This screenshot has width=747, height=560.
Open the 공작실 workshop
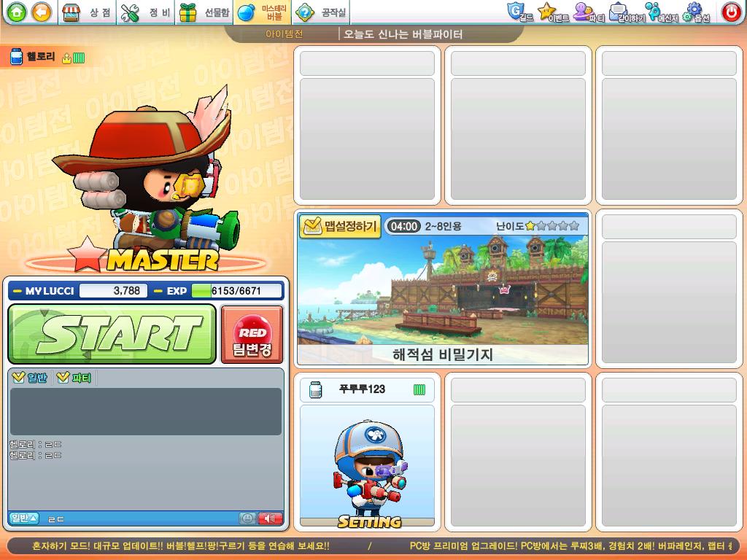[321, 12]
